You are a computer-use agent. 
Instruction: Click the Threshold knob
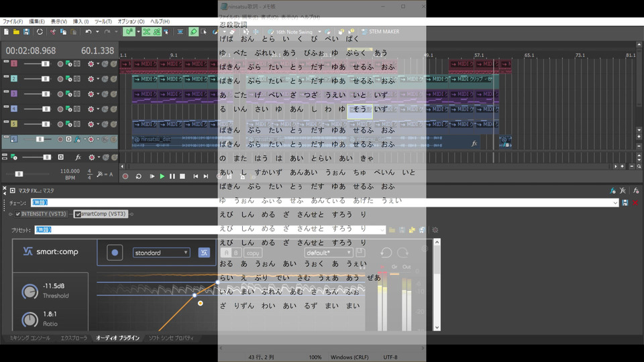click(x=30, y=291)
